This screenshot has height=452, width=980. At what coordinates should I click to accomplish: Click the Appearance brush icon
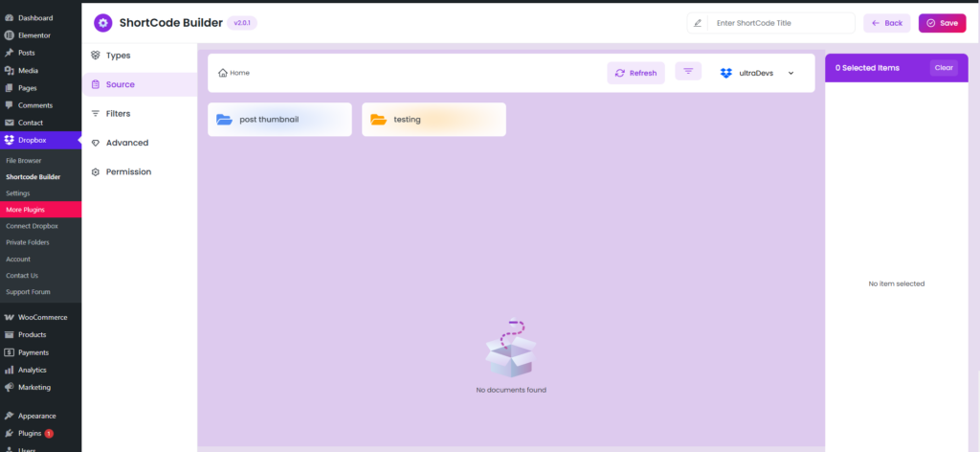pos(10,416)
